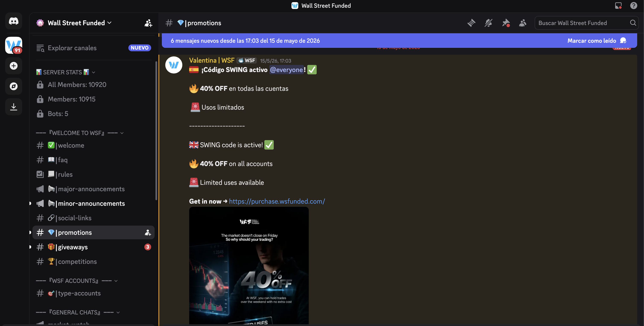Click the channel list scrollbar
The height and width of the screenshot is (326, 644).
[156, 130]
